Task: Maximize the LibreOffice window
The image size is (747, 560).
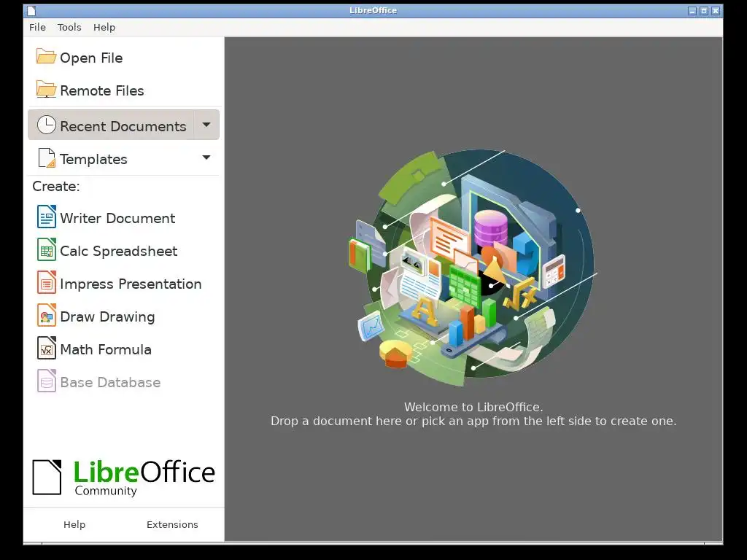Action: 704,11
